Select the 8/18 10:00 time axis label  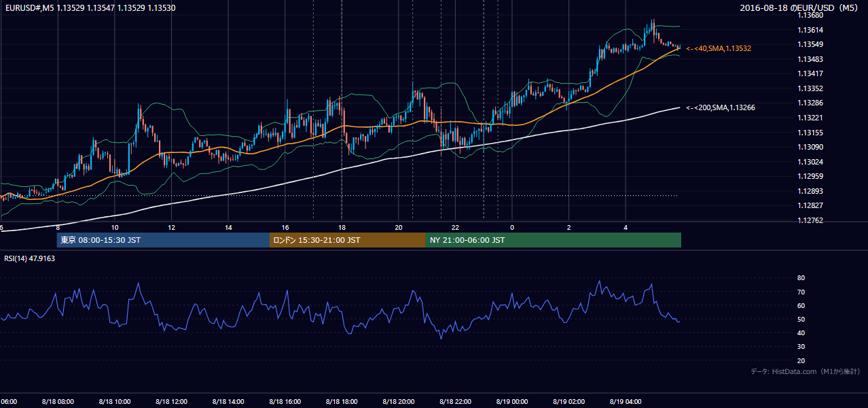[114, 402]
